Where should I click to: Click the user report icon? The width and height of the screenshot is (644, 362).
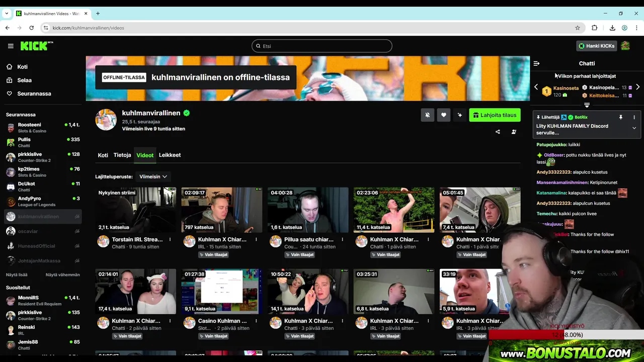(x=514, y=132)
